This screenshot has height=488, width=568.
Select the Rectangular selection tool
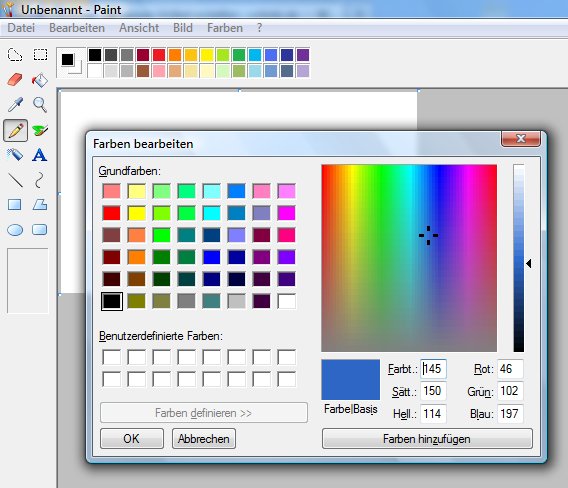coord(40,55)
